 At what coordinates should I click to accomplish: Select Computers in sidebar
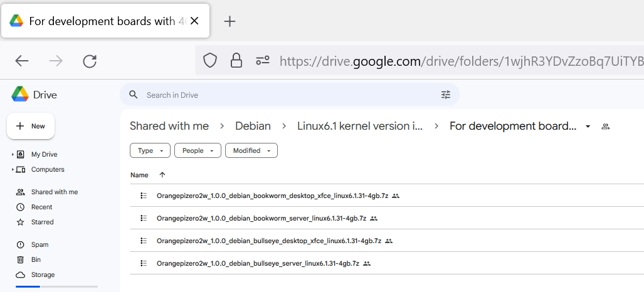point(48,169)
